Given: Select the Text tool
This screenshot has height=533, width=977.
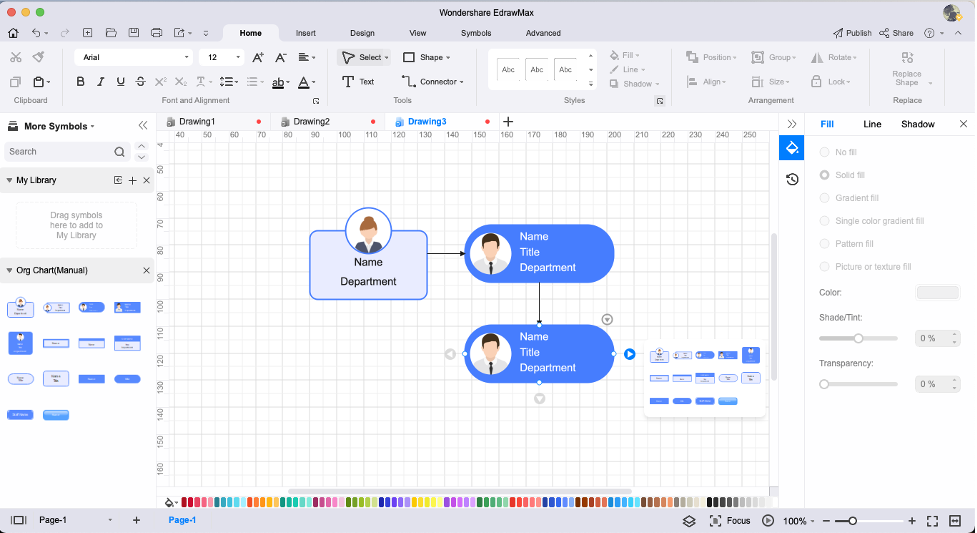Looking at the screenshot, I should tap(358, 82).
